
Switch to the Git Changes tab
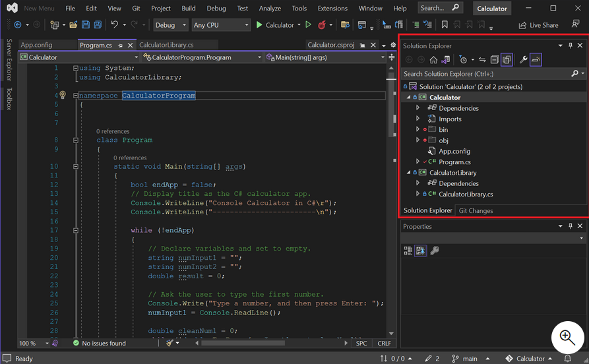pos(476,210)
